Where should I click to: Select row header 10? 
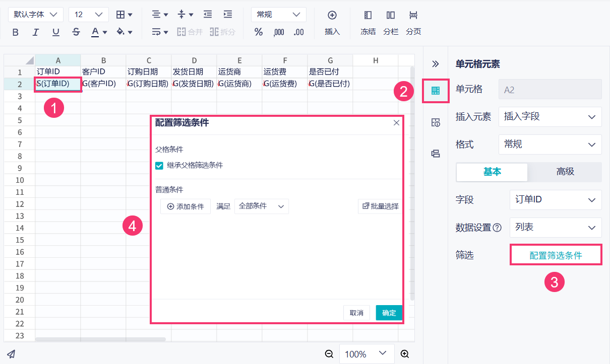19,180
